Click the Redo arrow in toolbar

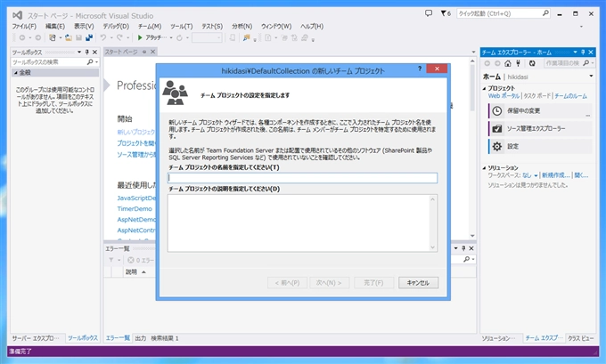click(119, 37)
